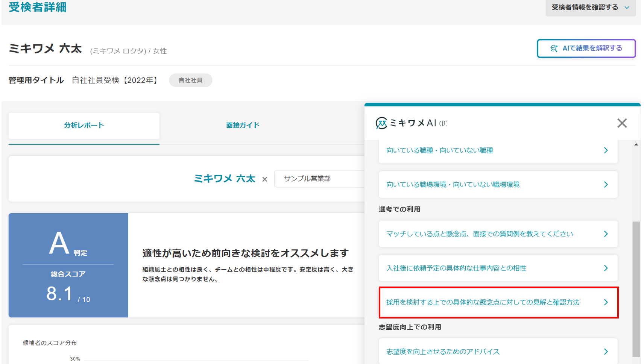Screen dimensions: 644x364
Task: Open 採用を検討する上での具体的な懸念点 item
Action: [483, 302]
